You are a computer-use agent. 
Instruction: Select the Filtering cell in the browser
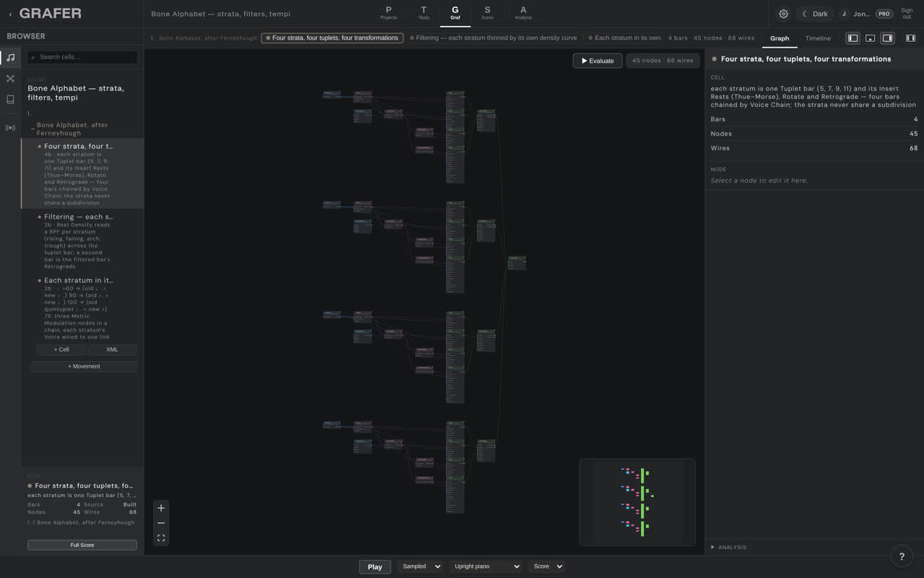(x=82, y=241)
